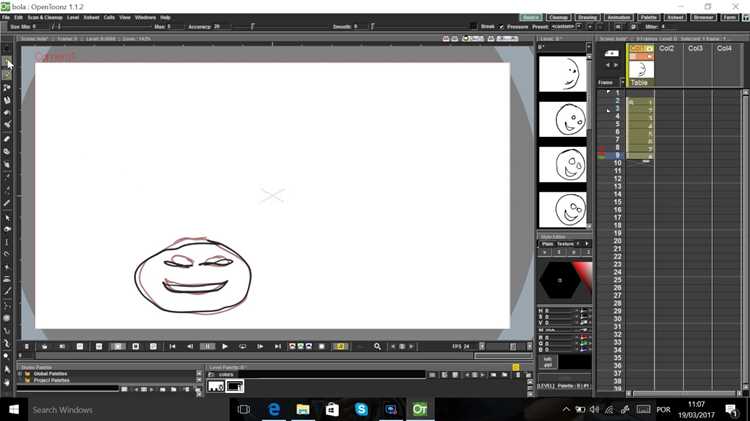Toggle red channel in viewer
750x421 pixels.
(x=292, y=346)
